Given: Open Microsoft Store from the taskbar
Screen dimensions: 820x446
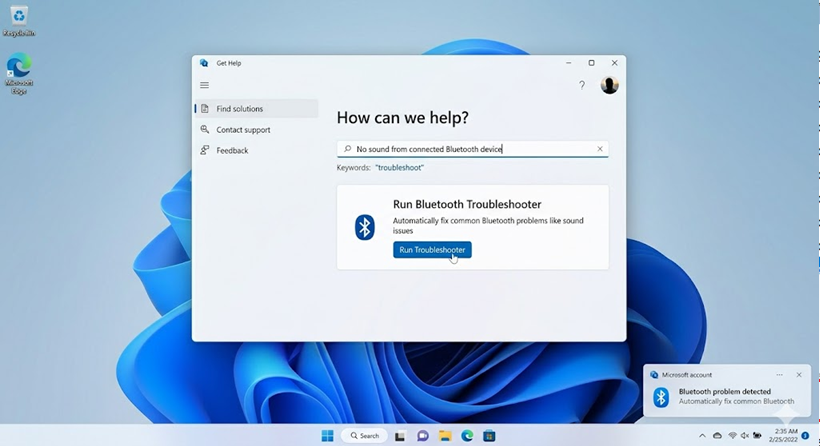Looking at the screenshot, I should [x=489, y=436].
